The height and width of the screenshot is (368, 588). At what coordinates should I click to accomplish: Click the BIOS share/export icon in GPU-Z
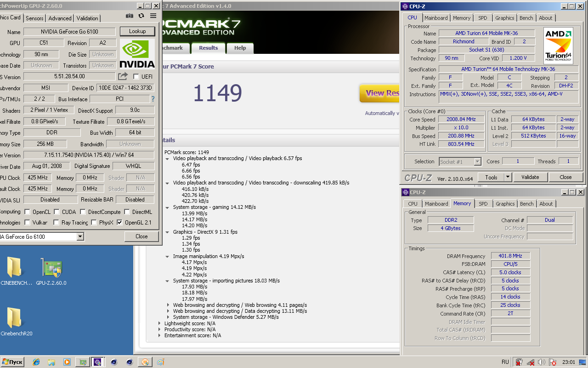pos(123,76)
